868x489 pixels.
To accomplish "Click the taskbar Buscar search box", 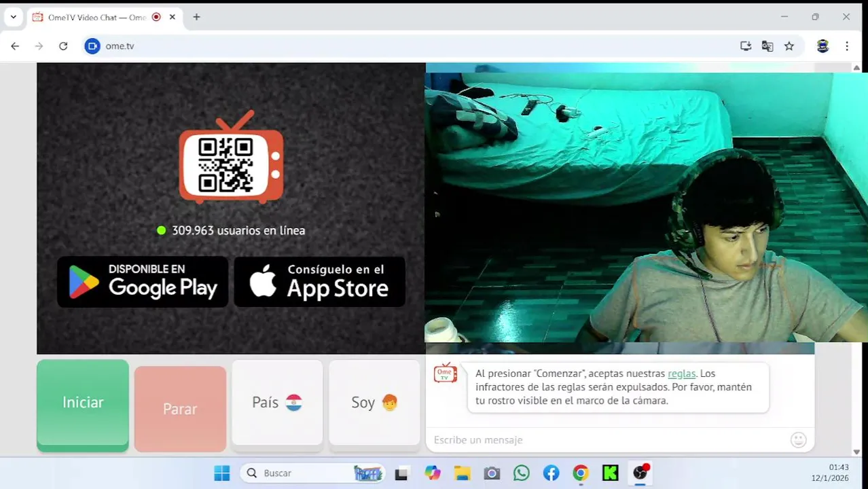I will 312,473.
